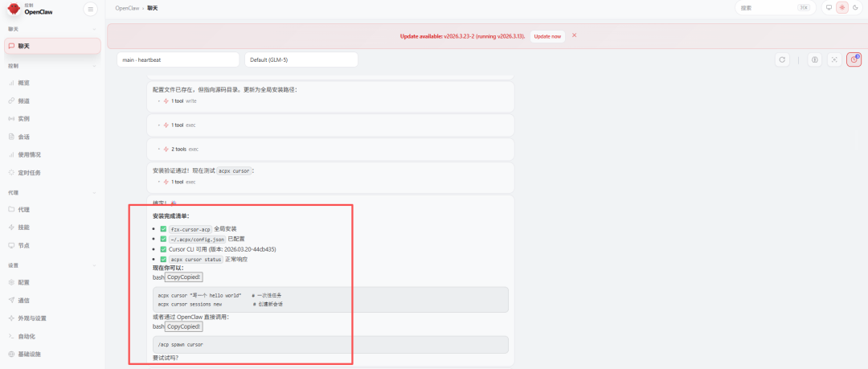The height and width of the screenshot is (369, 868).
Task: Open the 会话 sessions page
Action: pyautogui.click(x=52, y=137)
